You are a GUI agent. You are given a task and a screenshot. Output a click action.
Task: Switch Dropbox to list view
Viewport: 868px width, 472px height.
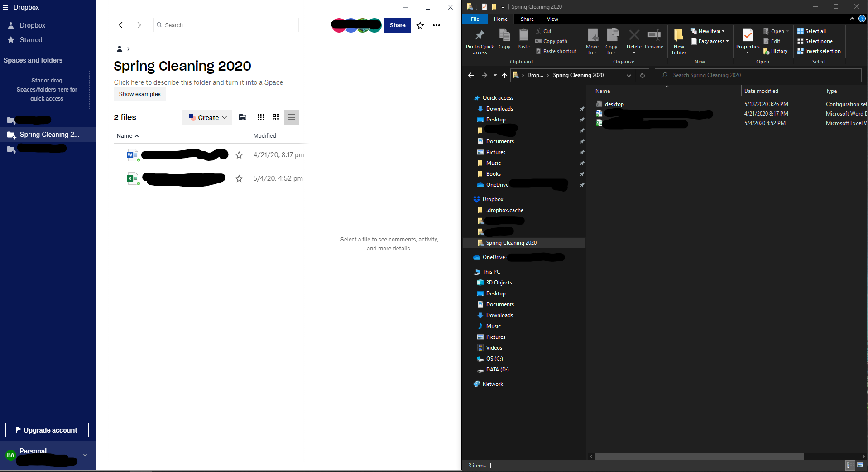292,117
